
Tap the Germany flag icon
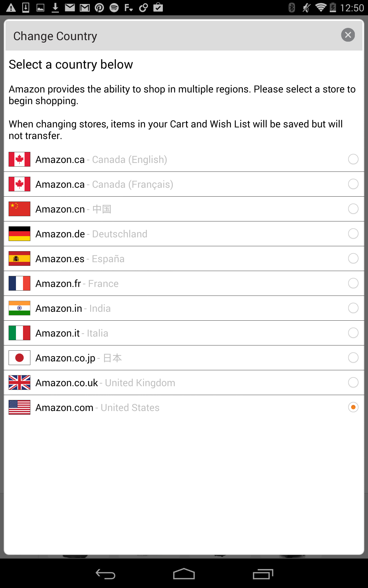pos(19,234)
